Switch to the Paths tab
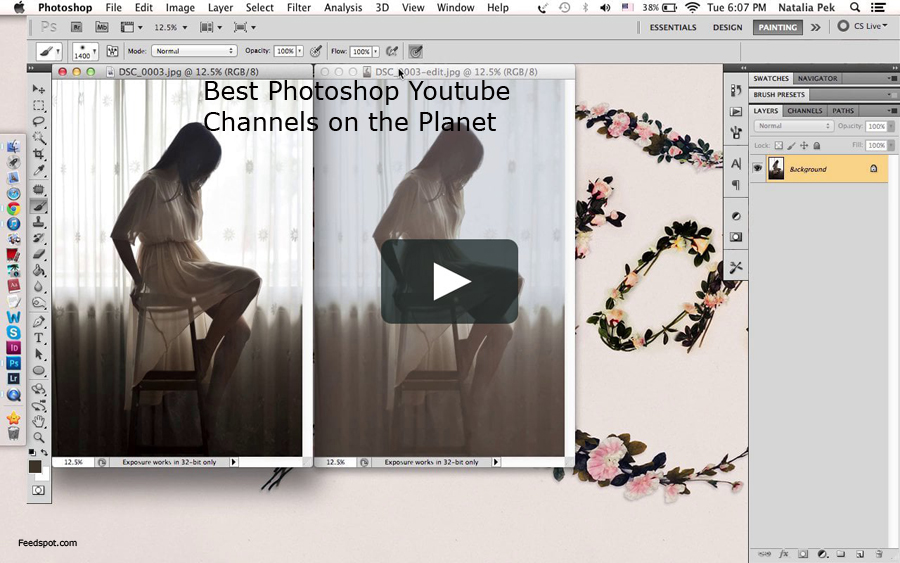Image resolution: width=900 pixels, height=563 pixels. click(x=843, y=111)
